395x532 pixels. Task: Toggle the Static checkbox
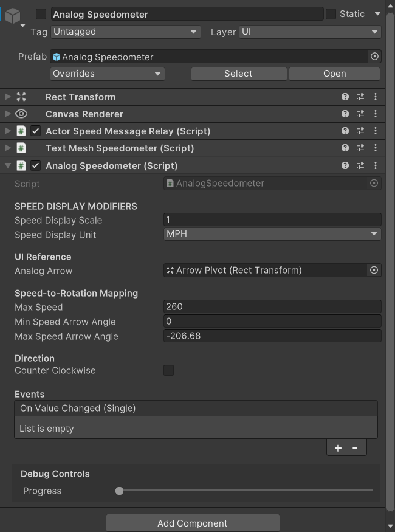331,14
